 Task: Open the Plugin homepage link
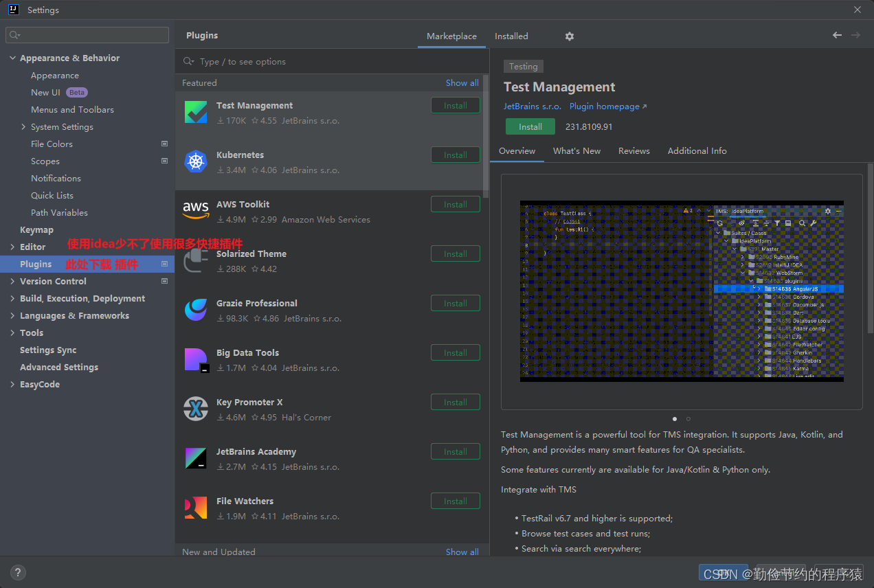[x=607, y=106]
